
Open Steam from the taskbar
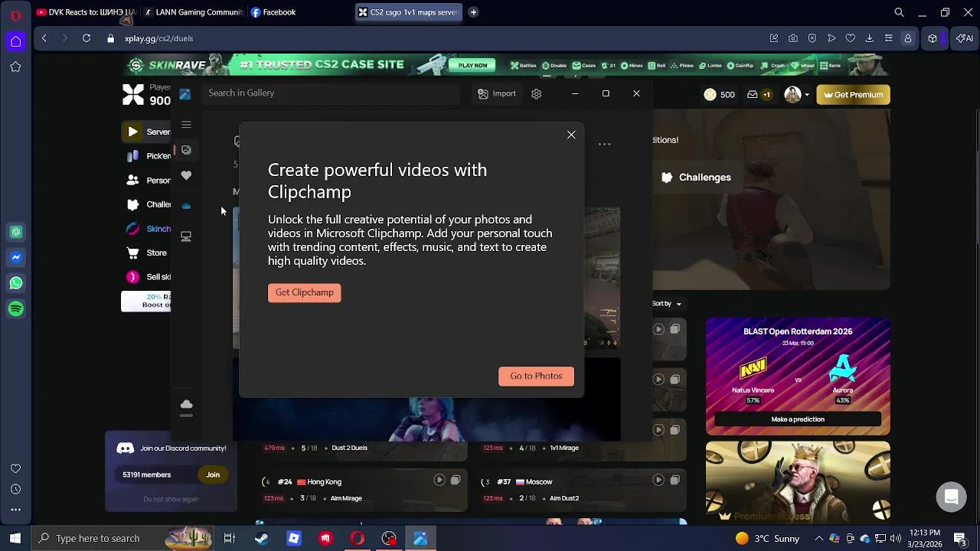click(261, 539)
